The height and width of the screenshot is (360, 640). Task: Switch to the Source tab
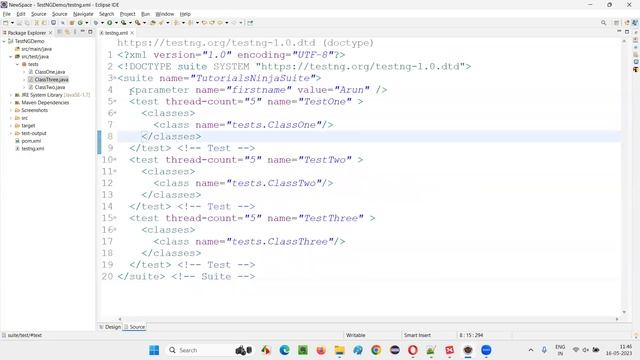pyautogui.click(x=135, y=327)
